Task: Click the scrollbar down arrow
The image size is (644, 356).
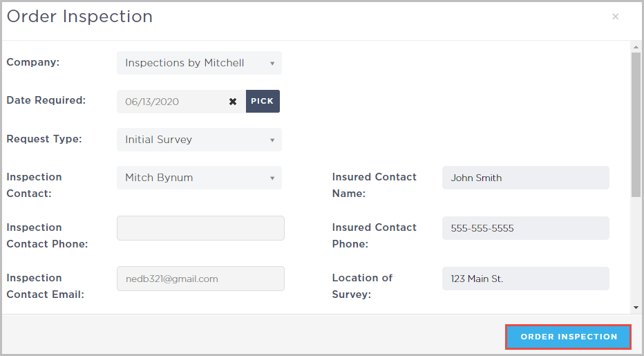Action: 636,307
